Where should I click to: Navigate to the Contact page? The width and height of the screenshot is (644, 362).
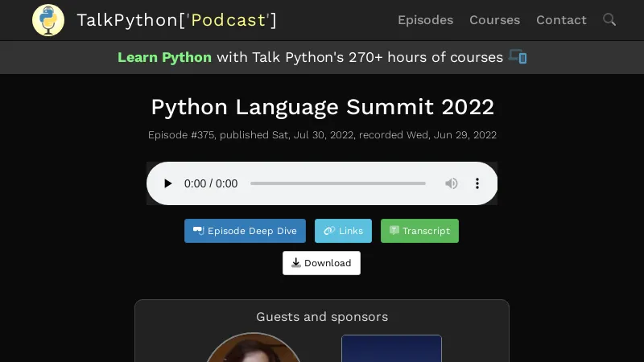click(561, 20)
